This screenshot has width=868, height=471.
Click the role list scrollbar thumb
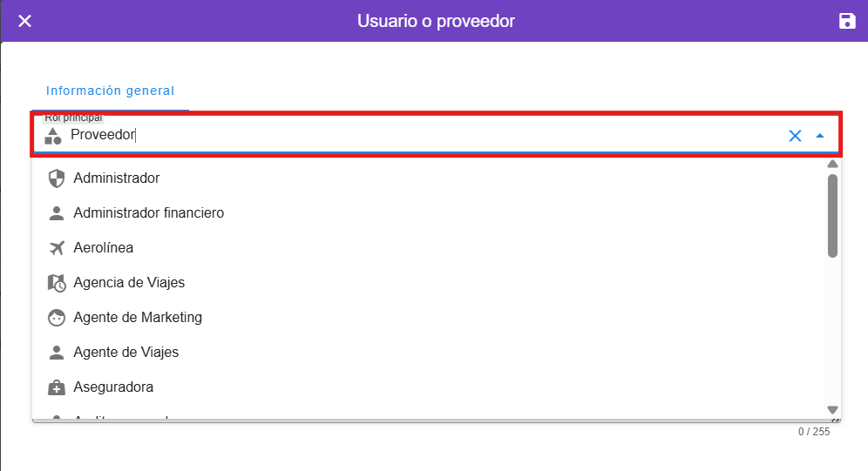(832, 215)
